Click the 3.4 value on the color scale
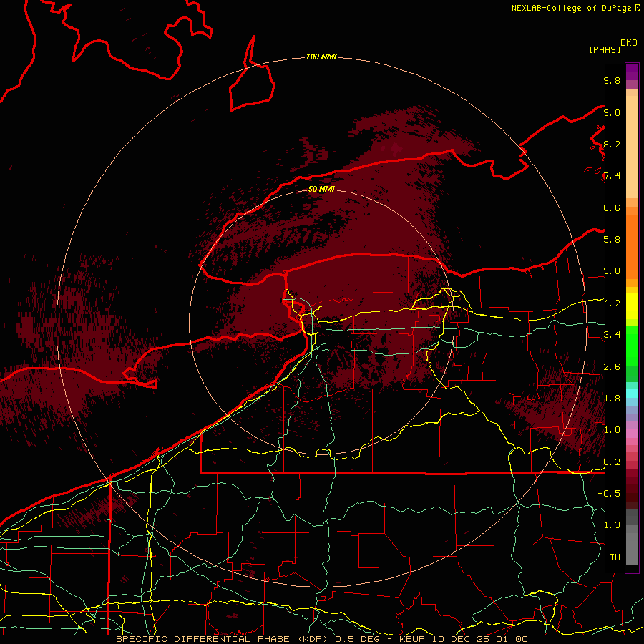The image size is (644, 644). pos(612,335)
